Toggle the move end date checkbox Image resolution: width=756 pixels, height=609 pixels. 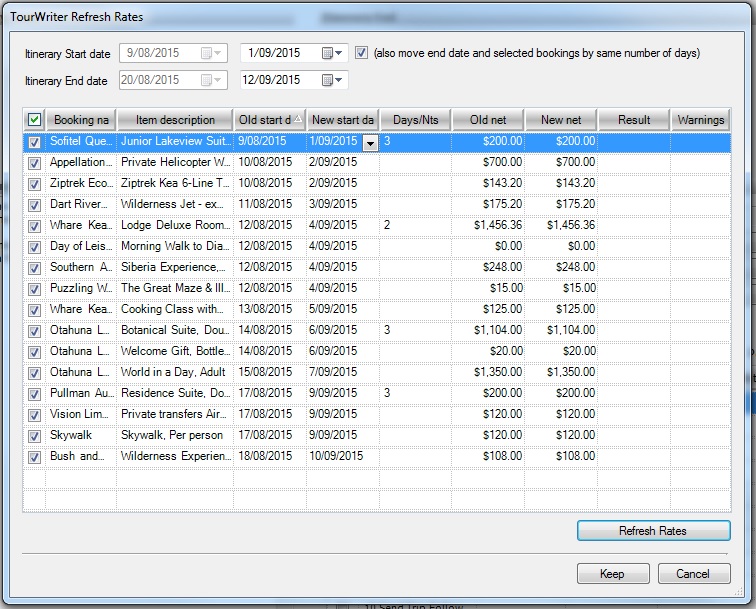362,52
